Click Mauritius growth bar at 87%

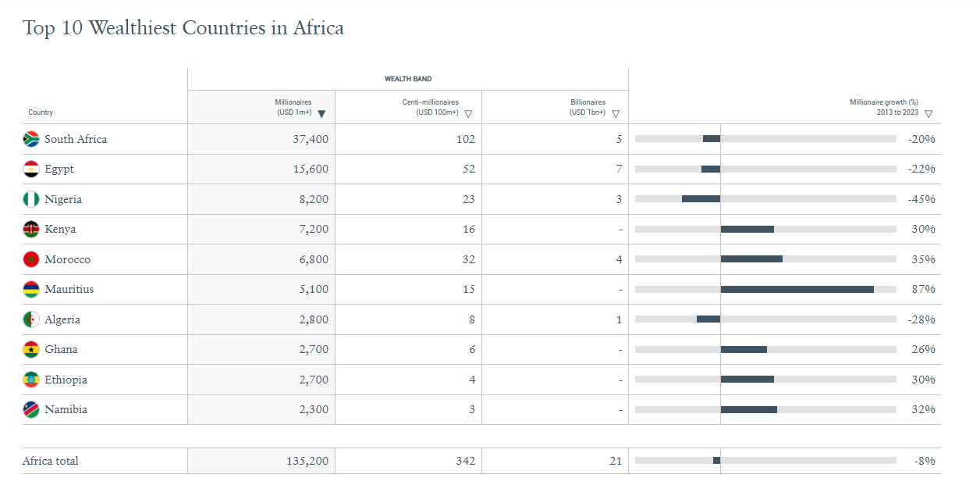tap(797, 289)
